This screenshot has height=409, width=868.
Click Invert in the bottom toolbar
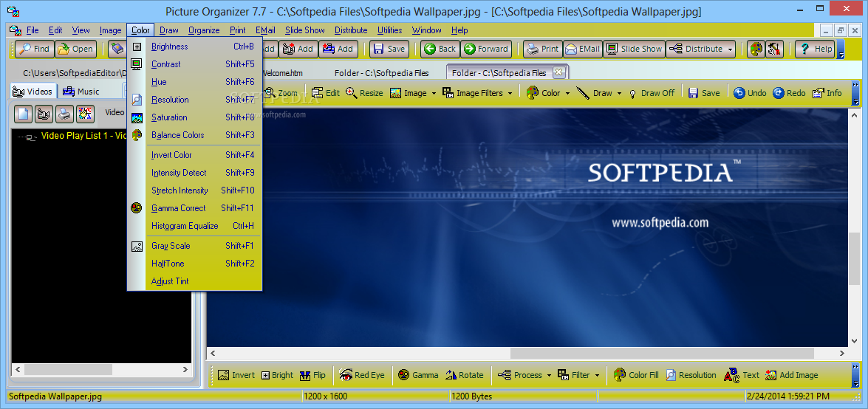click(x=236, y=375)
